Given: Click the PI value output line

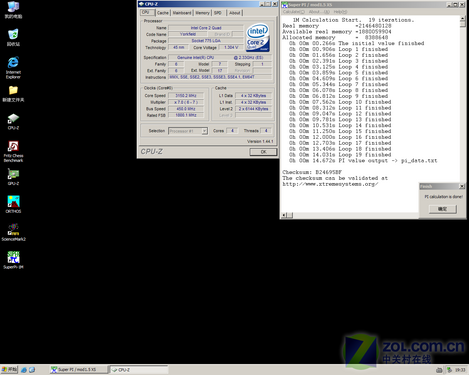Looking at the screenshot, I should [x=363, y=161].
